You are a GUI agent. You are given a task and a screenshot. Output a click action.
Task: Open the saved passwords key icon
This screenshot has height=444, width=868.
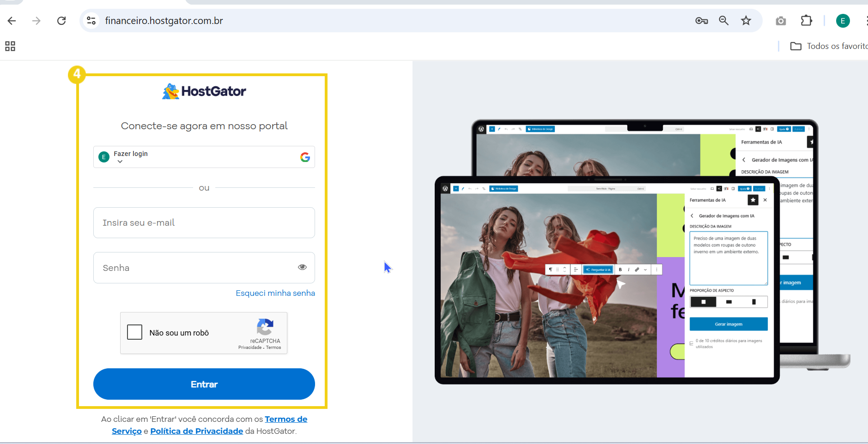(x=702, y=21)
